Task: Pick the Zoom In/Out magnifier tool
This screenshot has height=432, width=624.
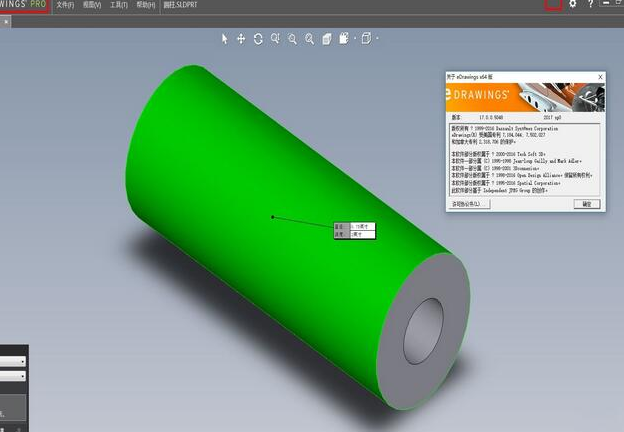Action: [310, 39]
